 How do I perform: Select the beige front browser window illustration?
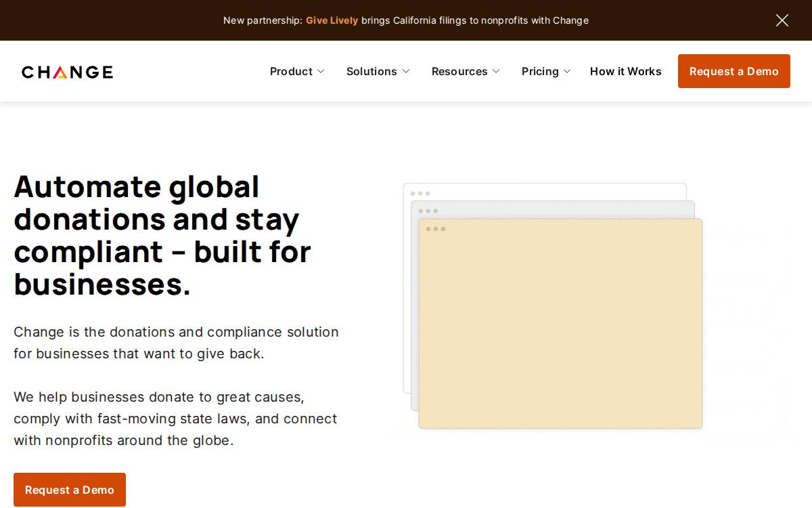coord(560,324)
